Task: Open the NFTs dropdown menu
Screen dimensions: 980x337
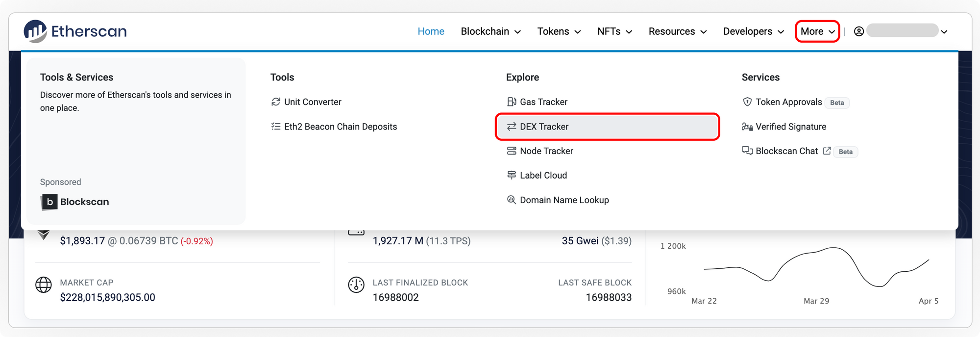Action: 614,31
